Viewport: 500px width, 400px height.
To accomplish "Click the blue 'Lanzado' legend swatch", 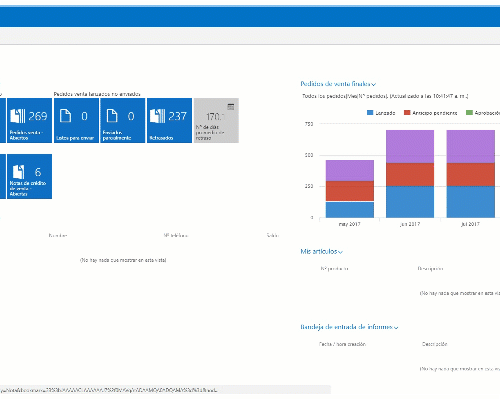I will tap(370, 113).
